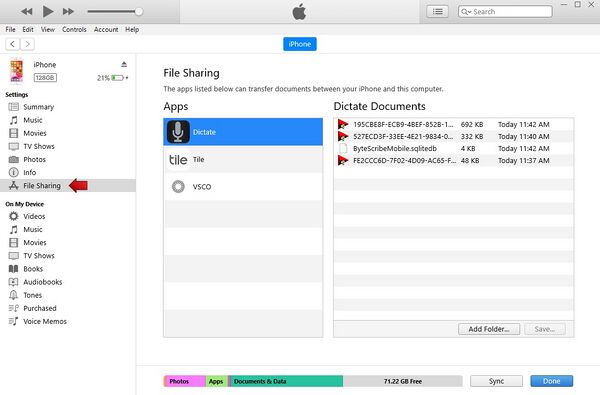Click the iPhone tab button
Viewport: 600px width, 395px height.
point(300,44)
